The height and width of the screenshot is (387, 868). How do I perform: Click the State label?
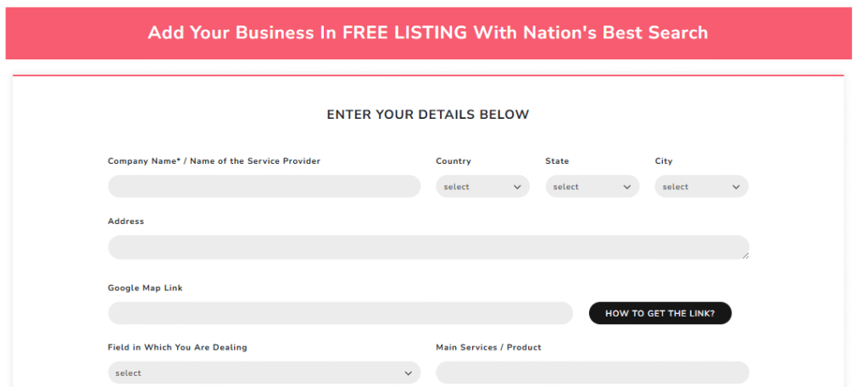click(557, 161)
